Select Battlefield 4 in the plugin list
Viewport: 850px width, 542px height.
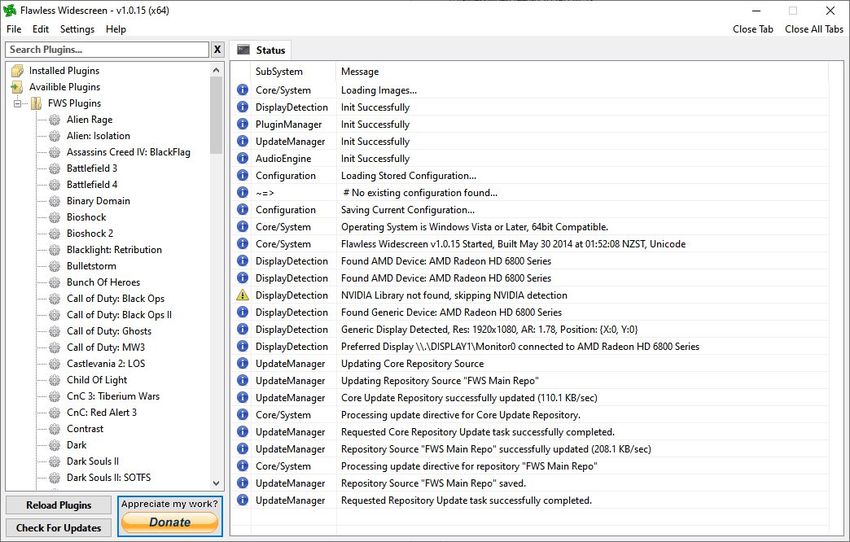[92, 185]
